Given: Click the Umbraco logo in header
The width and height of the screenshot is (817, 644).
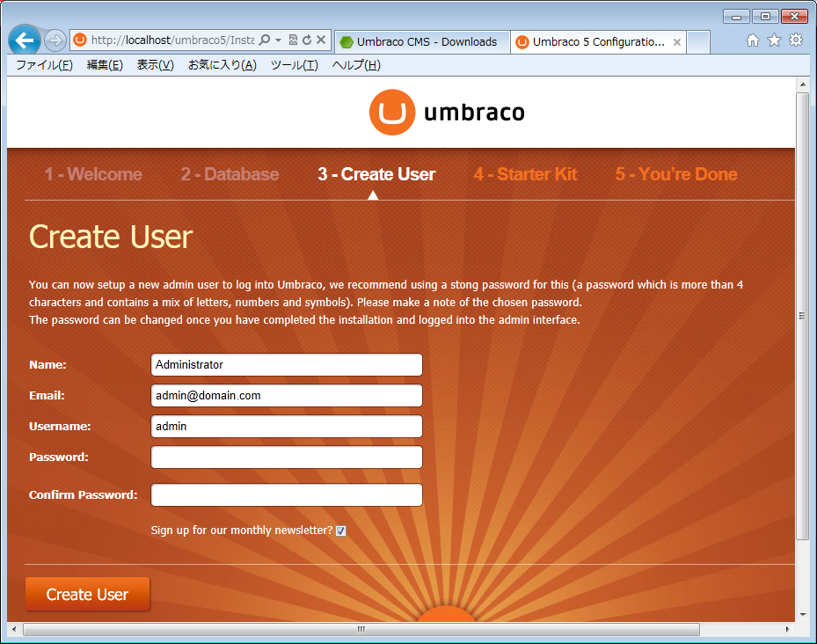Looking at the screenshot, I should point(447,113).
